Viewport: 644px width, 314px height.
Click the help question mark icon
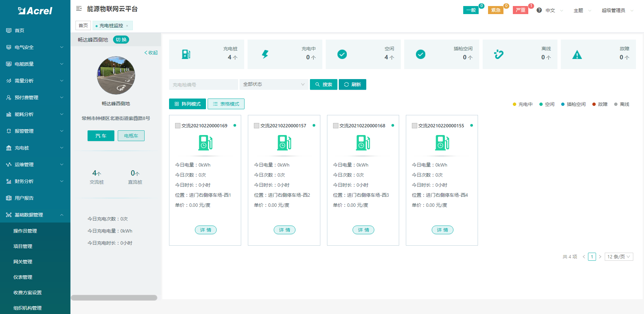[539, 10]
